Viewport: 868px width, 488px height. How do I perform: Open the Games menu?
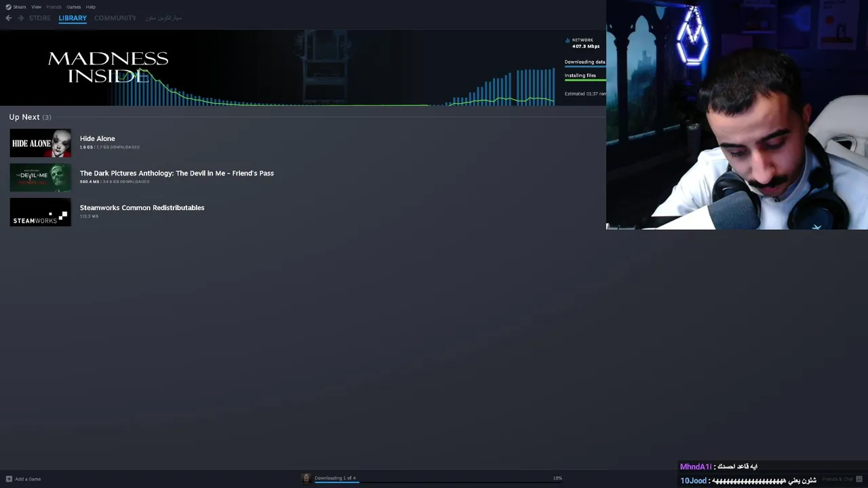click(x=73, y=7)
